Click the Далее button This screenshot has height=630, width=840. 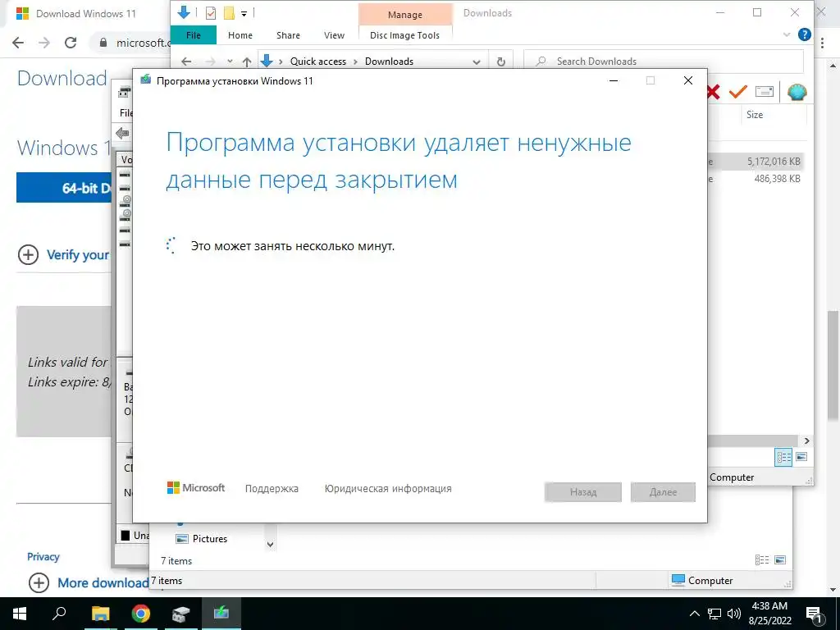click(x=663, y=492)
